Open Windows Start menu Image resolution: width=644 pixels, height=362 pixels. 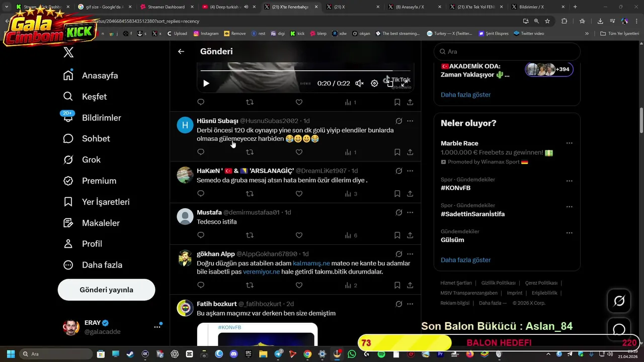coord(11,354)
